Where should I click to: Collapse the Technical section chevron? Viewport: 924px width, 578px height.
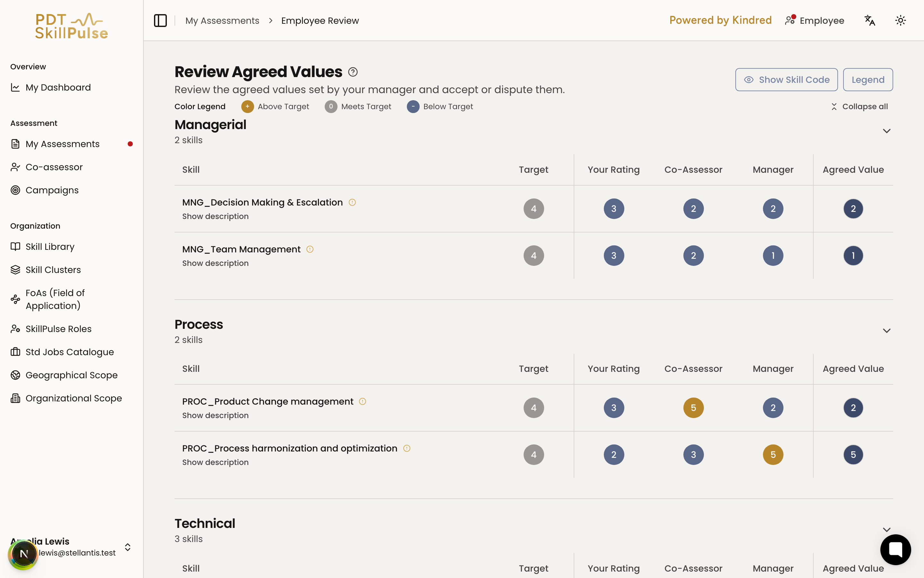coord(886,530)
